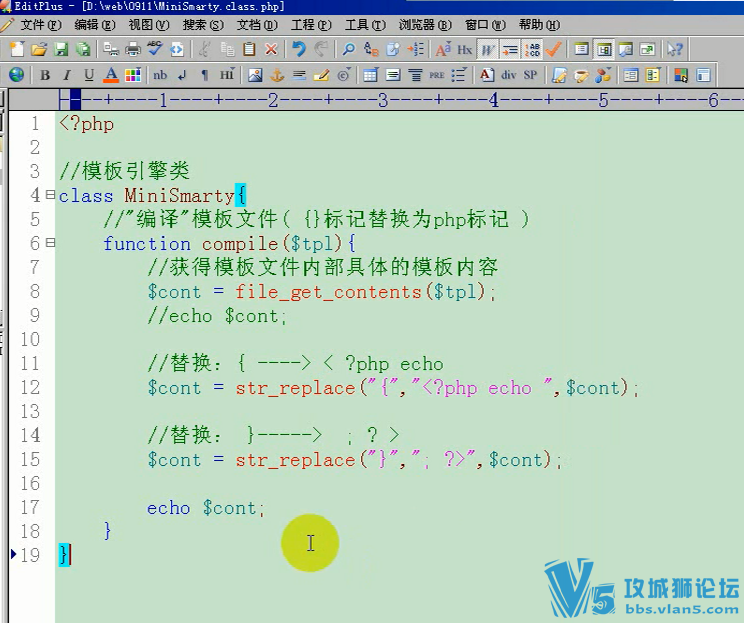Toggle word wrap (W) button
Screen dimensions: 744x623
488,49
